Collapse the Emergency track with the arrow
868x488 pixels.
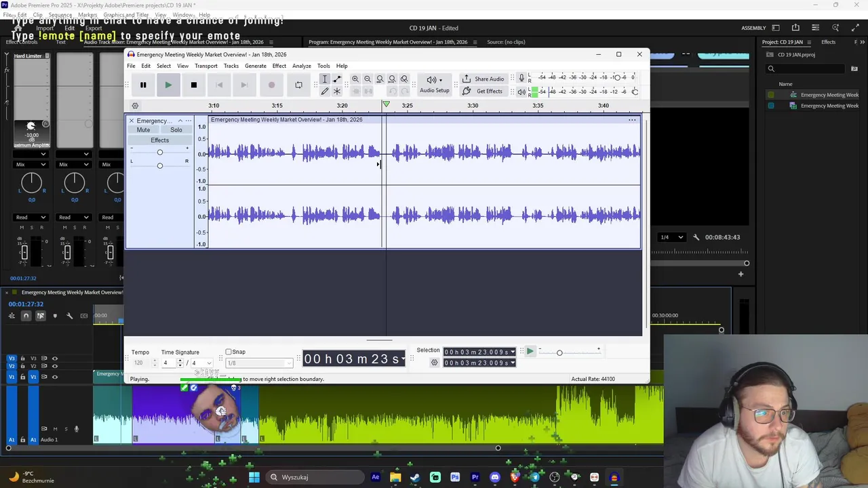point(180,121)
